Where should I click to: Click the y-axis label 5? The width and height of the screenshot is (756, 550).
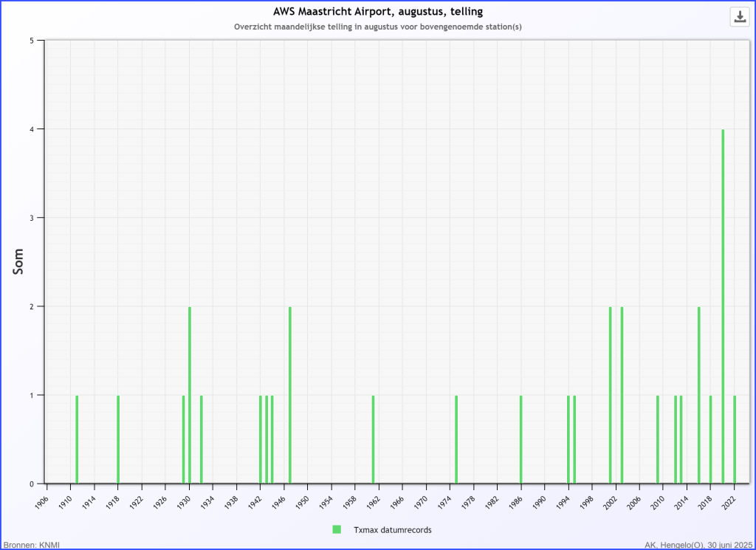[x=32, y=41]
